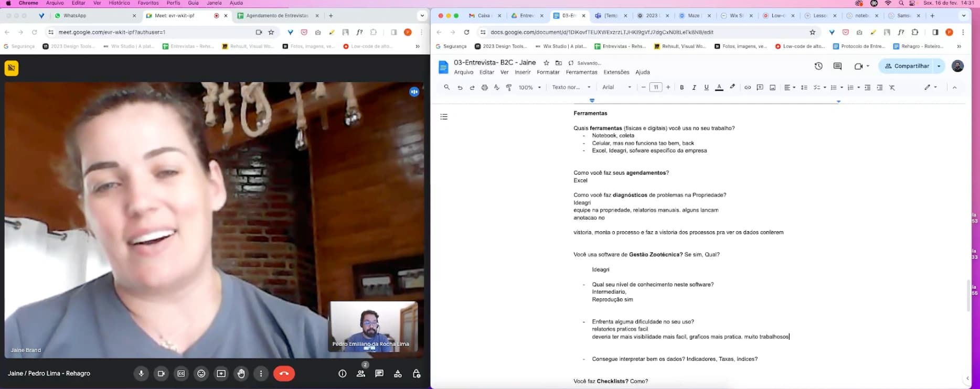Open the chat panel in Meet
Viewport: 980px width, 389px height.
click(x=379, y=373)
